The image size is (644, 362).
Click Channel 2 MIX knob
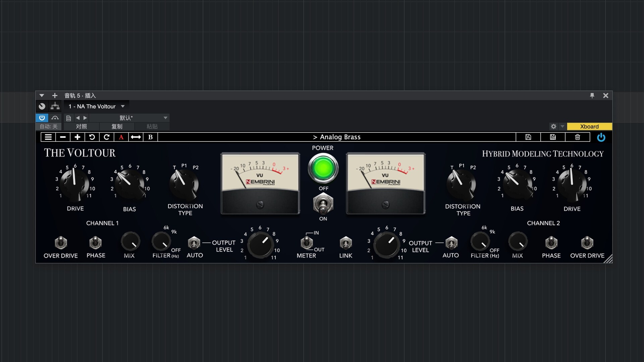coord(518,241)
